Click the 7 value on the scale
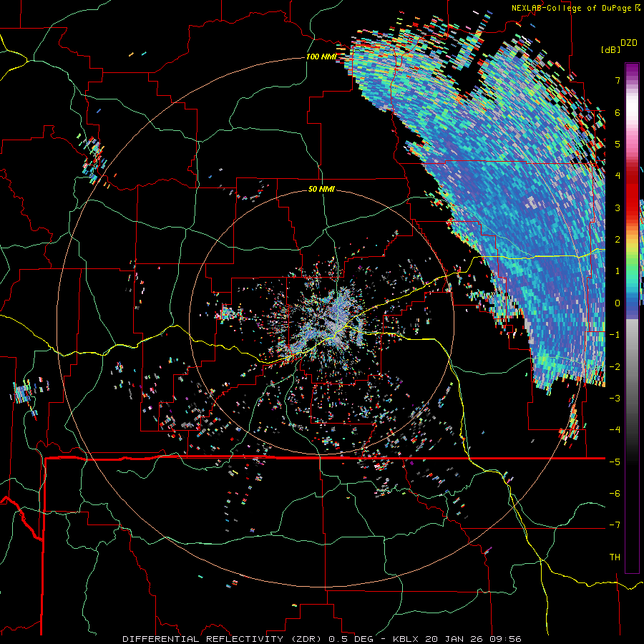The width and height of the screenshot is (644, 644). (618, 80)
